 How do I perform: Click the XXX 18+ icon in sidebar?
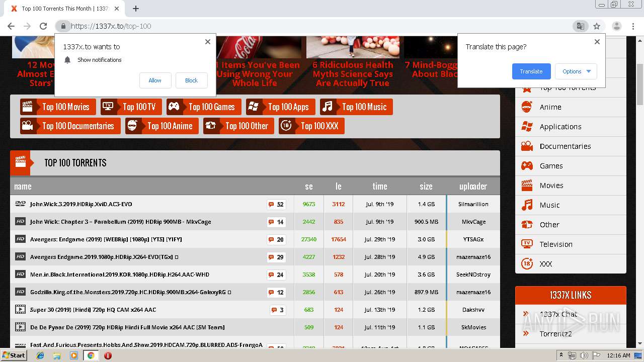pyautogui.click(x=527, y=263)
